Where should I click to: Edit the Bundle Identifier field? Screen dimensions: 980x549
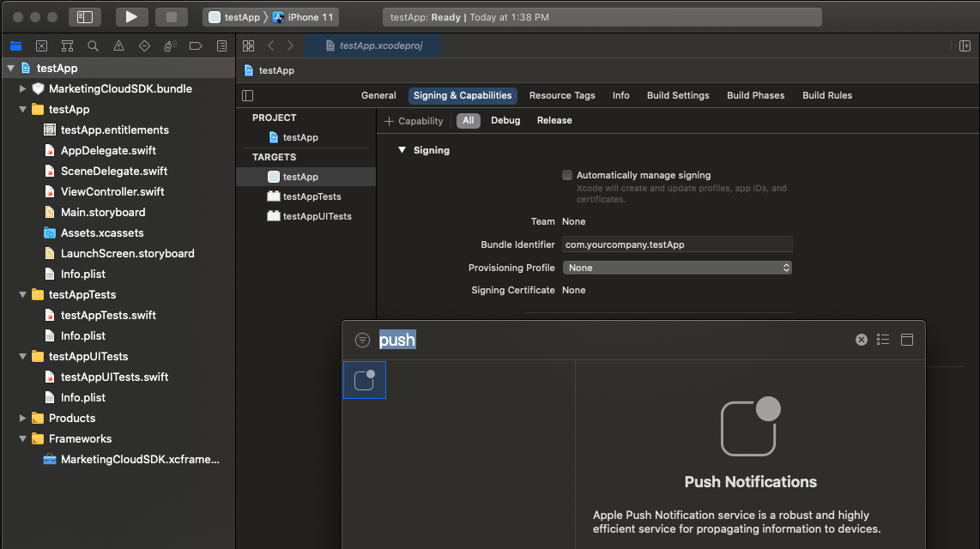pyautogui.click(x=677, y=244)
